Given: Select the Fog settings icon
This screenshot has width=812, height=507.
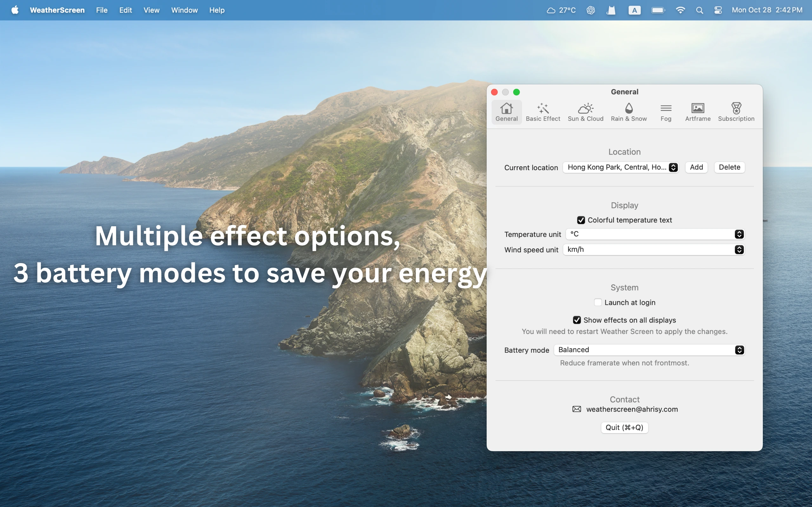Looking at the screenshot, I should [666, 112].
